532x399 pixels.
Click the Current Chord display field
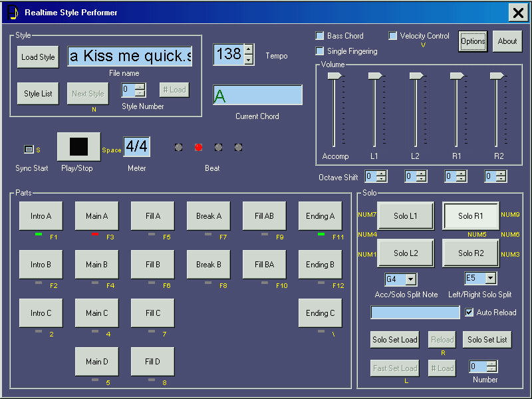[x=257, y=95]
